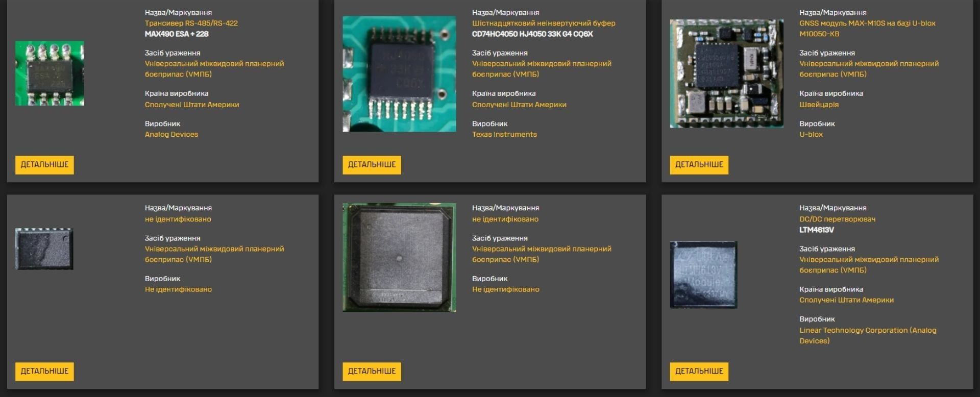Click Analog Devices manufacturer in MAX490 card
Image resolution: width=980 pixels, height=397 pixels.
[x=171, y=135]
